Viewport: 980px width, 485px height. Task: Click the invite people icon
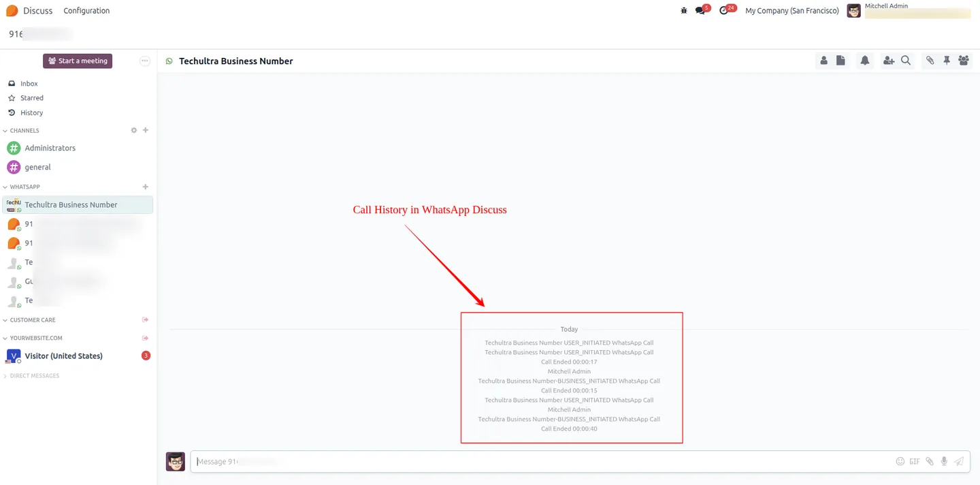[x=888, y=61]
